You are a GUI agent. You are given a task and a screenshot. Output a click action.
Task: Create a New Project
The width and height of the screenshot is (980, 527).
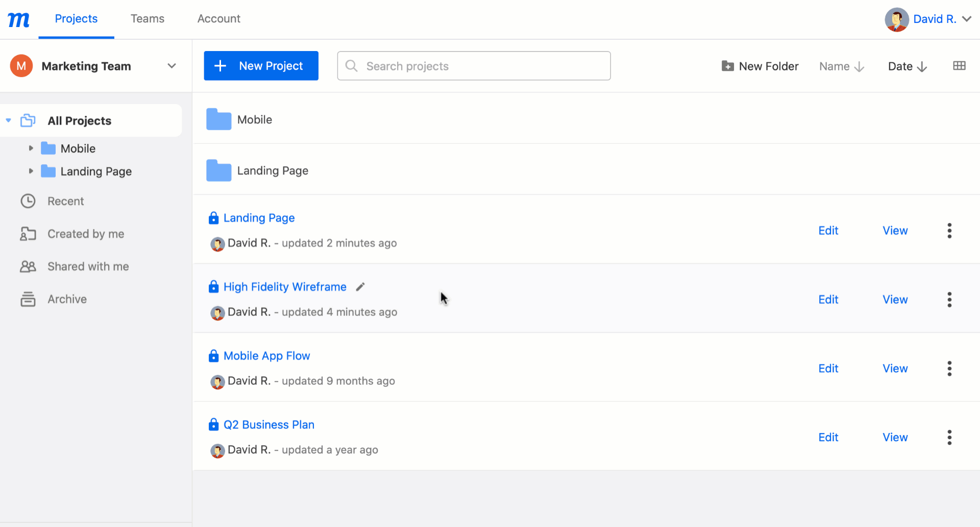click(x=261, y=65)
